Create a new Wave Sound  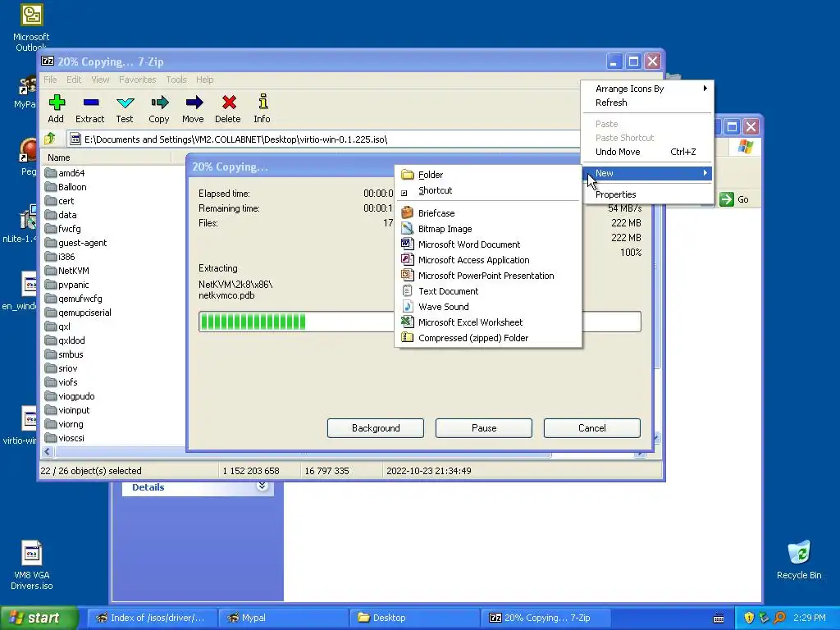488,307
